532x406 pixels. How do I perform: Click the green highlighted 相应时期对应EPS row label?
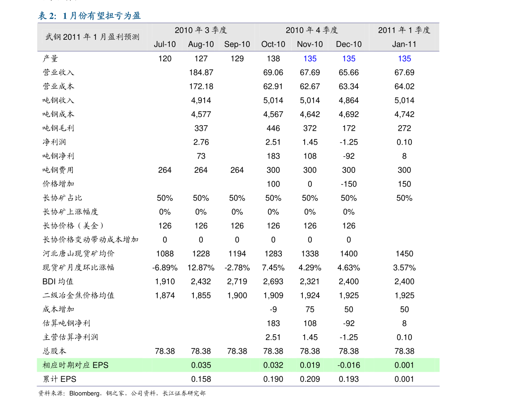pyautogui.click(x=75, y=365)
